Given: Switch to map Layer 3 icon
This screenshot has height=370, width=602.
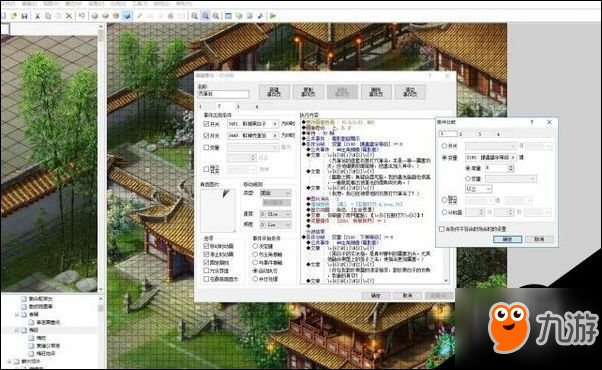Looking at the screenshot, I should (116, 16).
